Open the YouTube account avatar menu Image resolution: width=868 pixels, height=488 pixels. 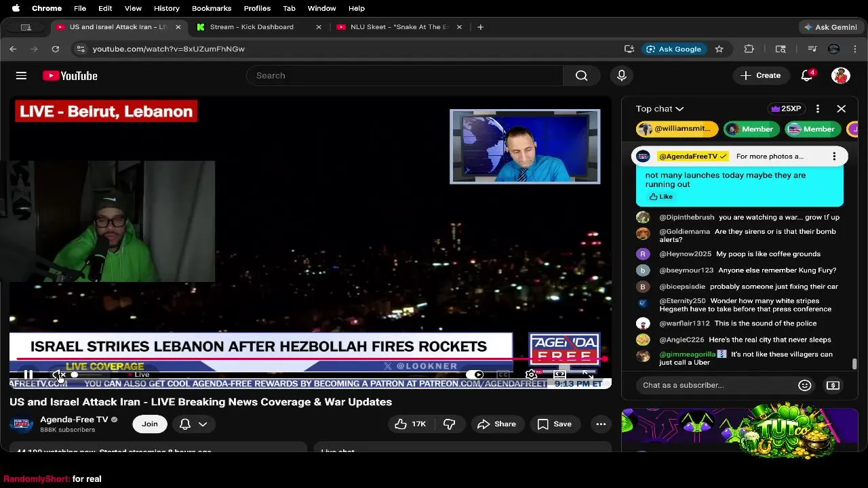(841, 76)
